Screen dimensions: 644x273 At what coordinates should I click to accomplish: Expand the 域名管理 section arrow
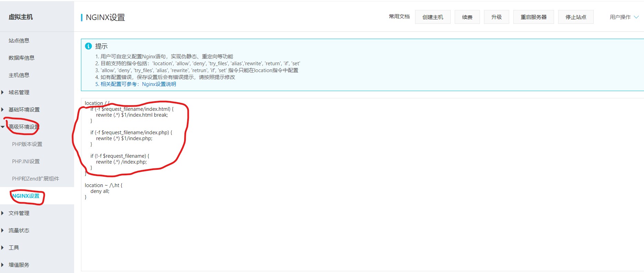pos(2,92)
